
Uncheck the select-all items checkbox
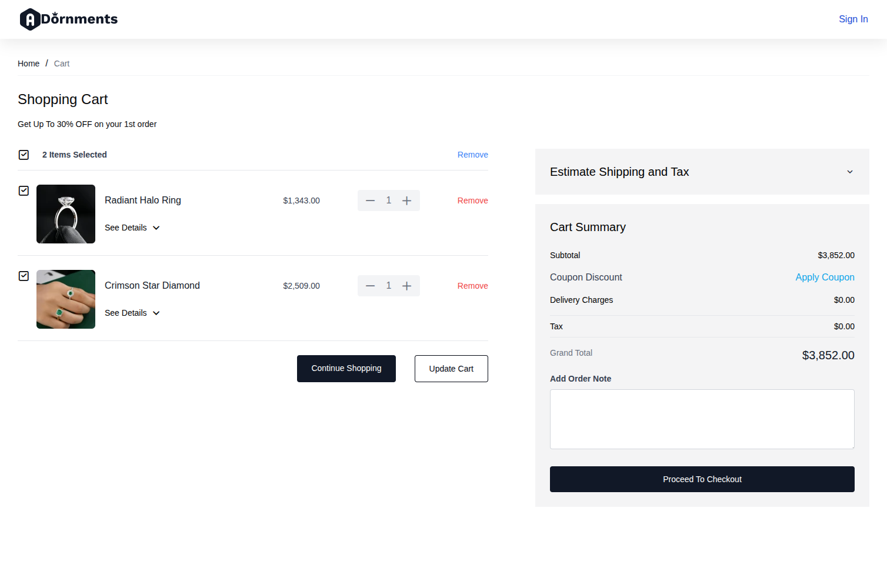(x=24, y=155)
